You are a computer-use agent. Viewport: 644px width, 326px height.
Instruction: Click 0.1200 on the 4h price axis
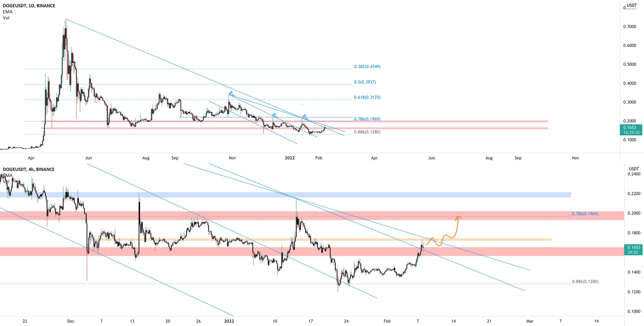pos(634,292)
